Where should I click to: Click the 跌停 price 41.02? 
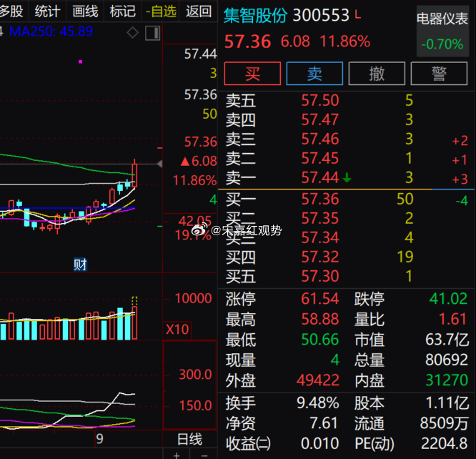click(x=448, y=299)
